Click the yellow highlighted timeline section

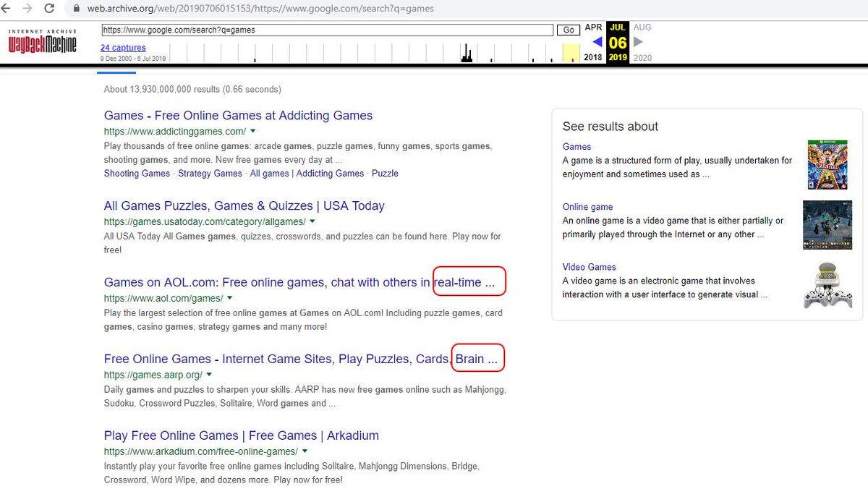tap(571, 53)
